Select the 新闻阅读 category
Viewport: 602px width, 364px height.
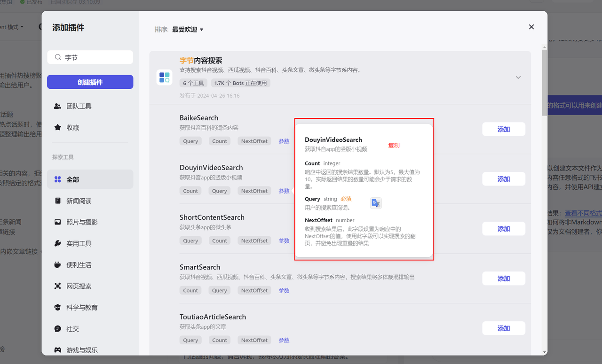pos(90,201)
